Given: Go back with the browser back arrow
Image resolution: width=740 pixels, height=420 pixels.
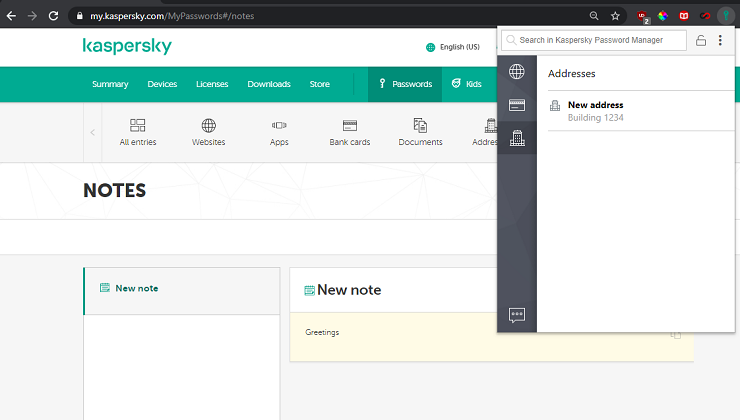Looking at the screenshot, I should (11, 16).
